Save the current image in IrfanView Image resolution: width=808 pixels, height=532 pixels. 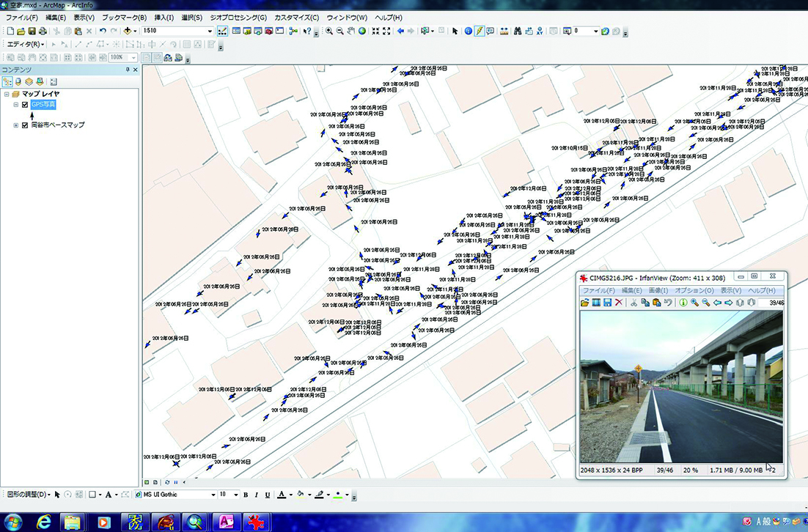(608, 303)
